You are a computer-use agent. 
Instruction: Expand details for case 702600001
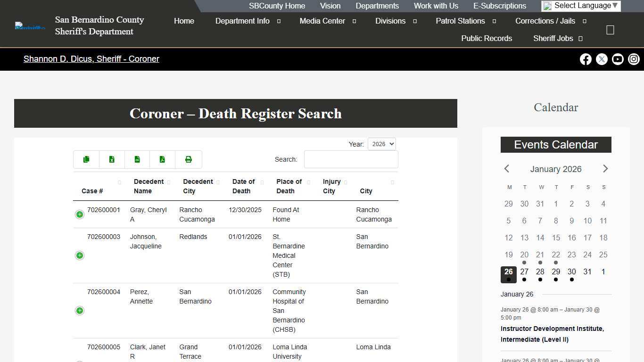coord(79,214)
